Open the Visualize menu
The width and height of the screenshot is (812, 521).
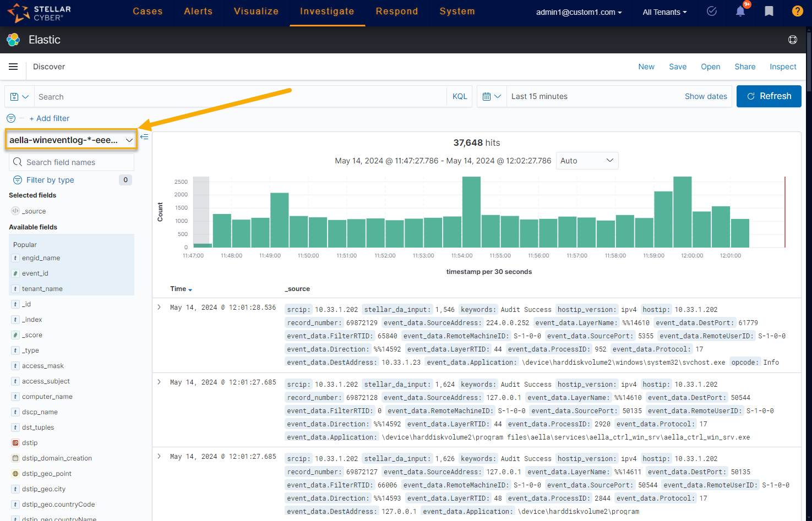coord(256,12)
